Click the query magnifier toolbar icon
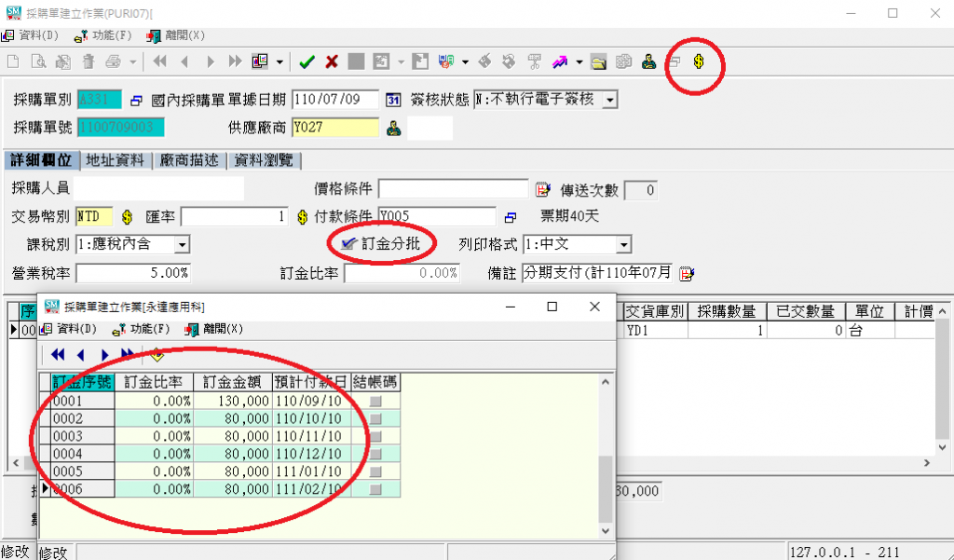The height and width of the screenshot is (560, 954). click(x=38, y=61)
